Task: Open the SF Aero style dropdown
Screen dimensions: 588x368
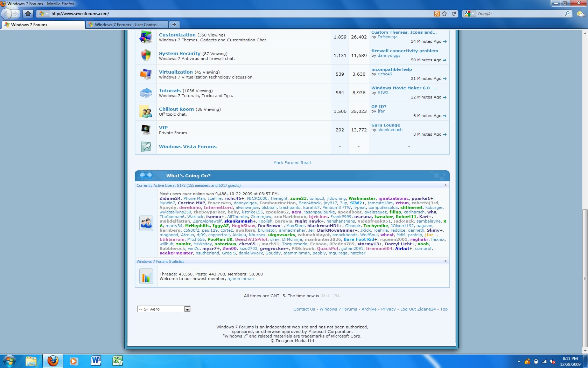Action: click(x=163, y=309)
